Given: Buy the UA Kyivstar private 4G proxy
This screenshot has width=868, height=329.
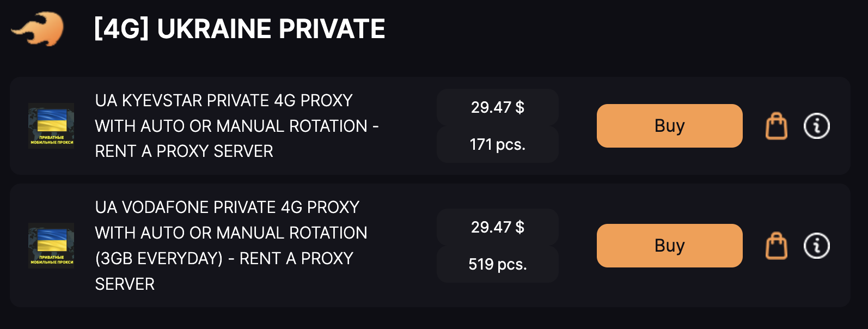Looking at the screenshot, I should (669, 126).
